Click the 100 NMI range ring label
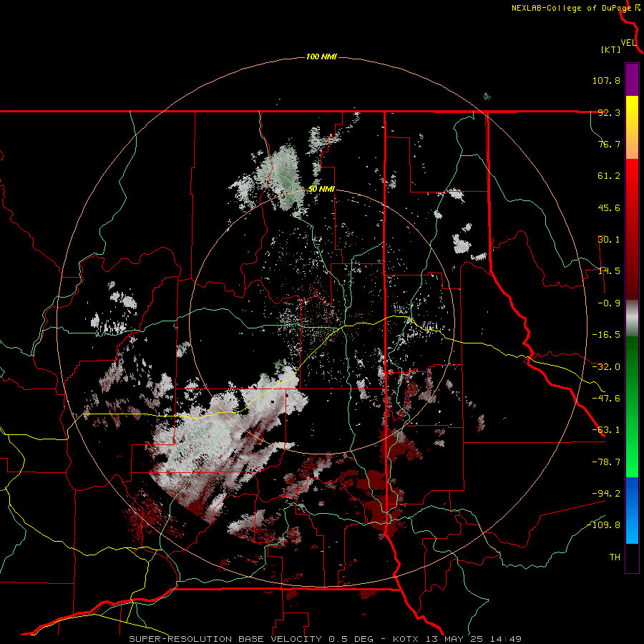The image size is (644, 644). (x=321, y=57)
